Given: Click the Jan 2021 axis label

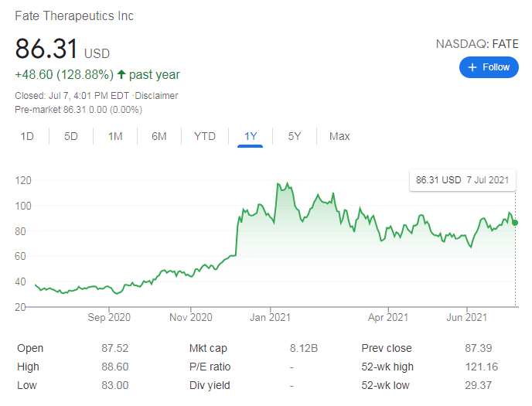Looking at the screenshot, I should [x=270, y=318].
